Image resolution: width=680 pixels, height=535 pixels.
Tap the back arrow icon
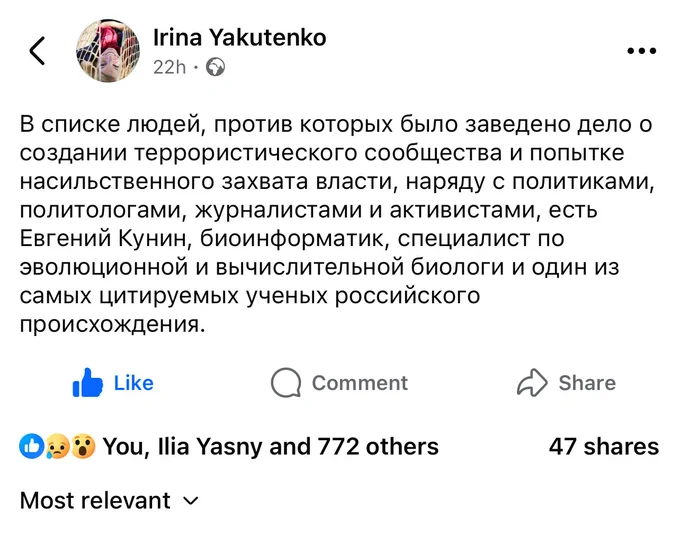point(37,51)
